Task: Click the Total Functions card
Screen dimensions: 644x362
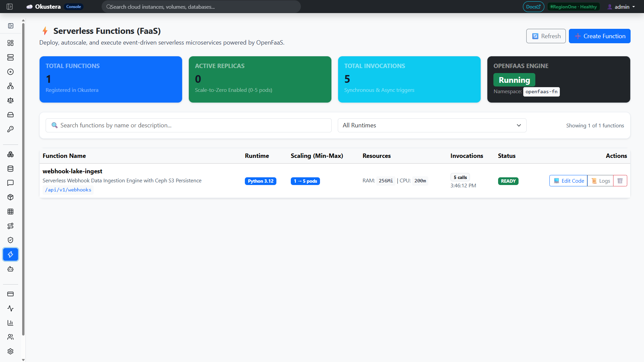Action: pos(111,79)
